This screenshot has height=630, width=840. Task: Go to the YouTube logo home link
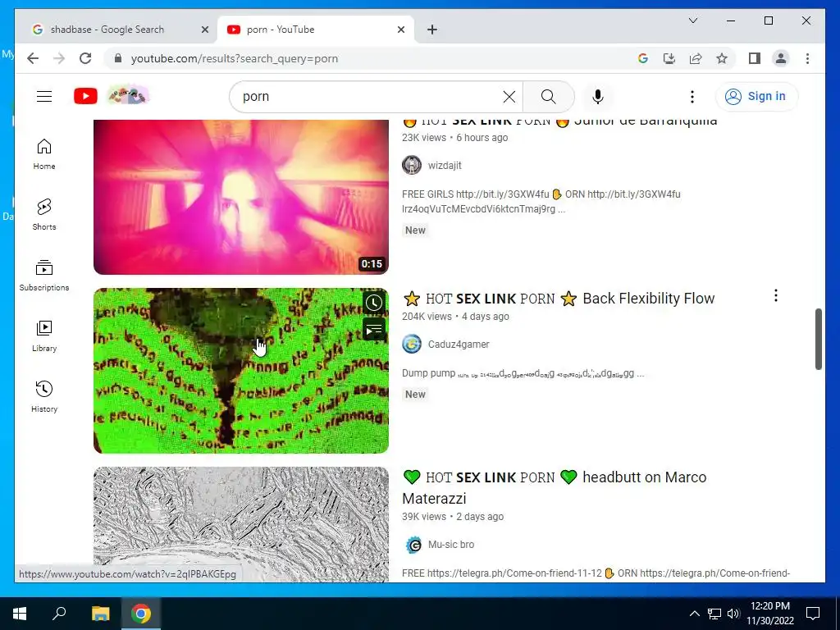85,97
